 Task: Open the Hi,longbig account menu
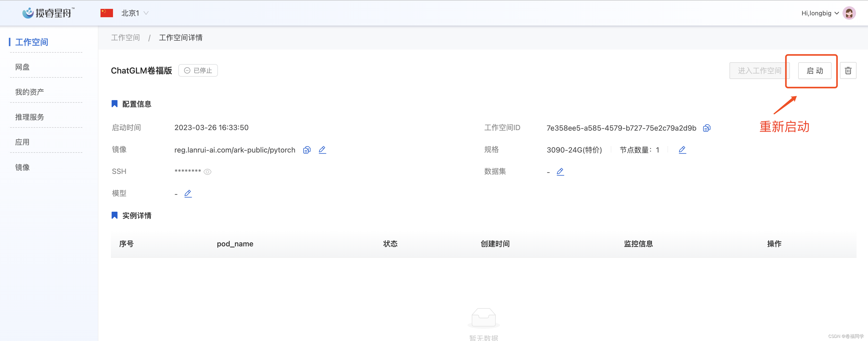[x=820, y=13]
